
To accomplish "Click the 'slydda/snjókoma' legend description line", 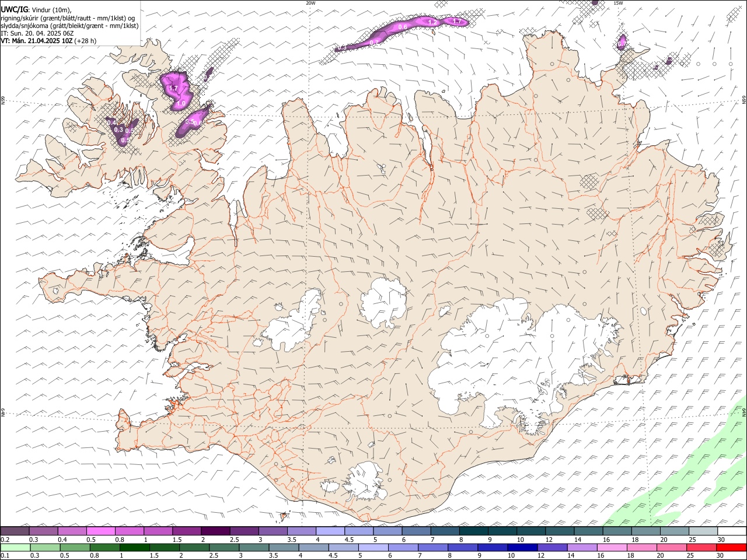I will pyautogui.click(x=69, y=26).
